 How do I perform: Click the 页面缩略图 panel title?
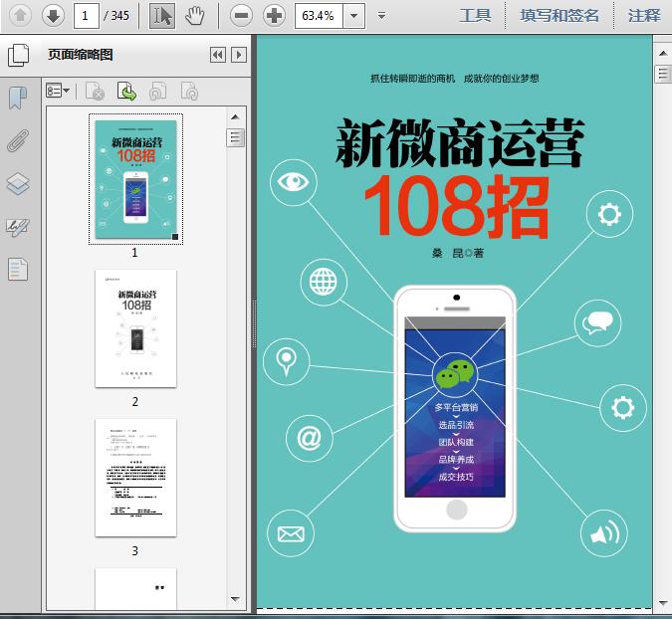(81, 55)
